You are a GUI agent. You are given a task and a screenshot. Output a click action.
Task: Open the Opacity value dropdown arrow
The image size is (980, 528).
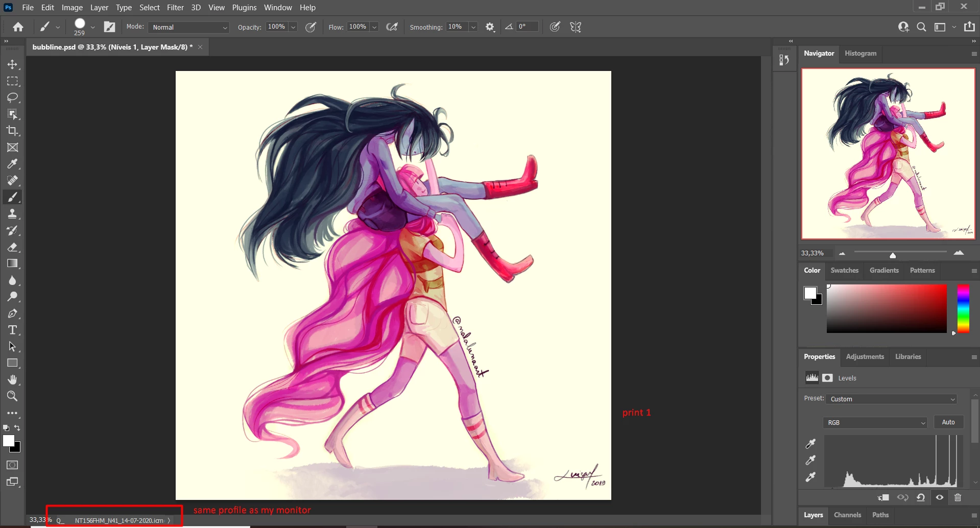tap(293, 27)
